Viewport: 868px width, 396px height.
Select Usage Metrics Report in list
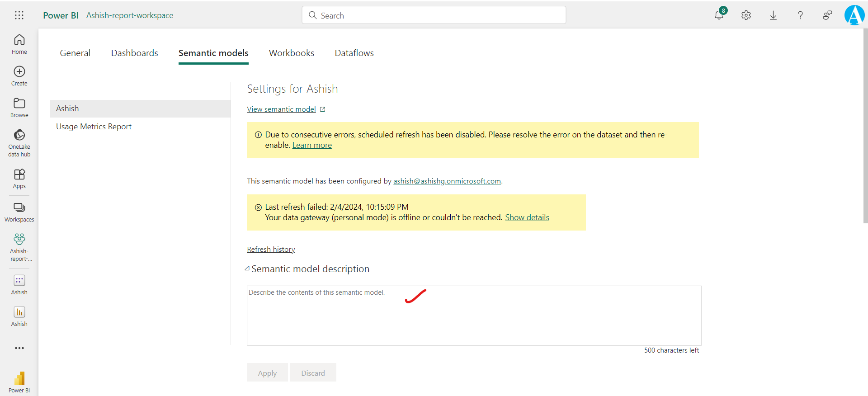(94, 127)
